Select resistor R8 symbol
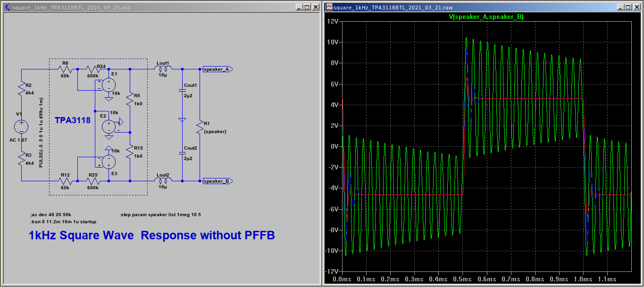 (65, 69)
